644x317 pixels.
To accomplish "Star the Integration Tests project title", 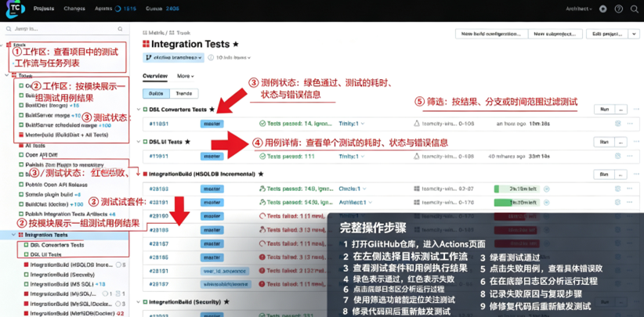I will pos(236,44).
